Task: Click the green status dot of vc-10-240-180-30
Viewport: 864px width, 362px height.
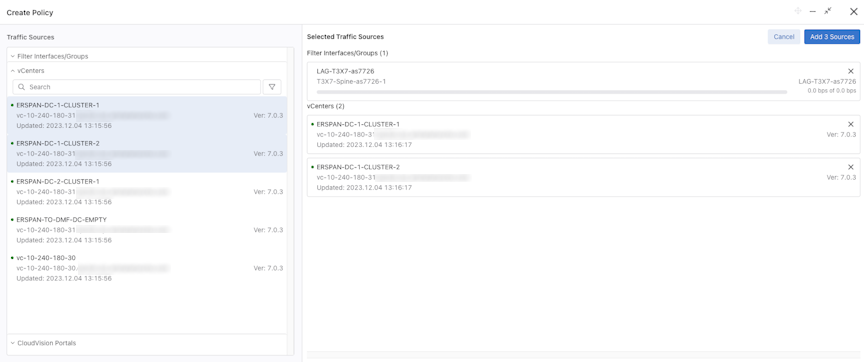Action: coord(12,257)
